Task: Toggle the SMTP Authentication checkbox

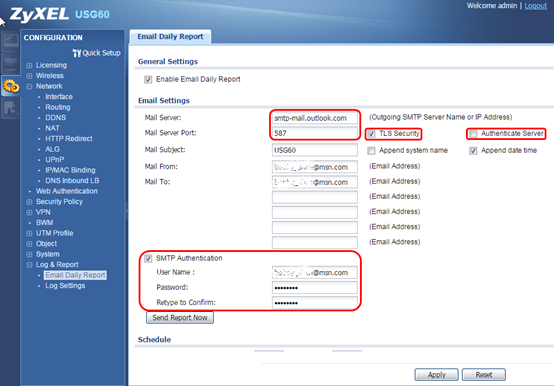Action: (x=148, y=259)
